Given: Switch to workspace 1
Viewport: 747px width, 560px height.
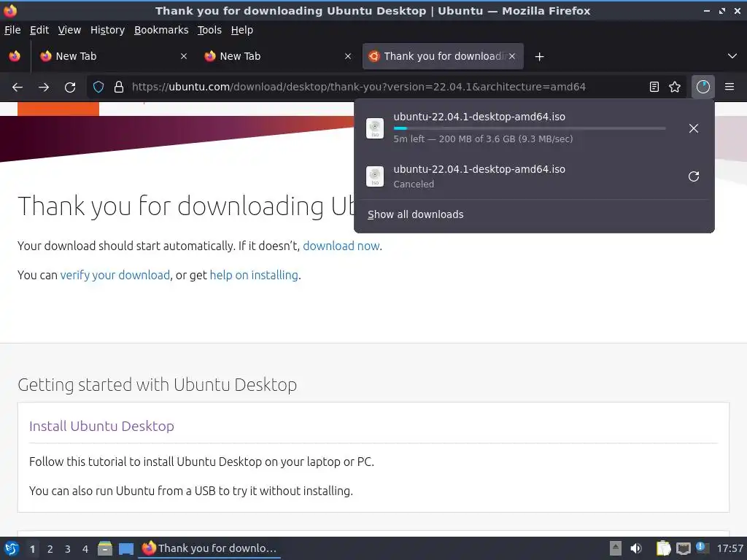Looking at the screenshot, I should [32, 549].
